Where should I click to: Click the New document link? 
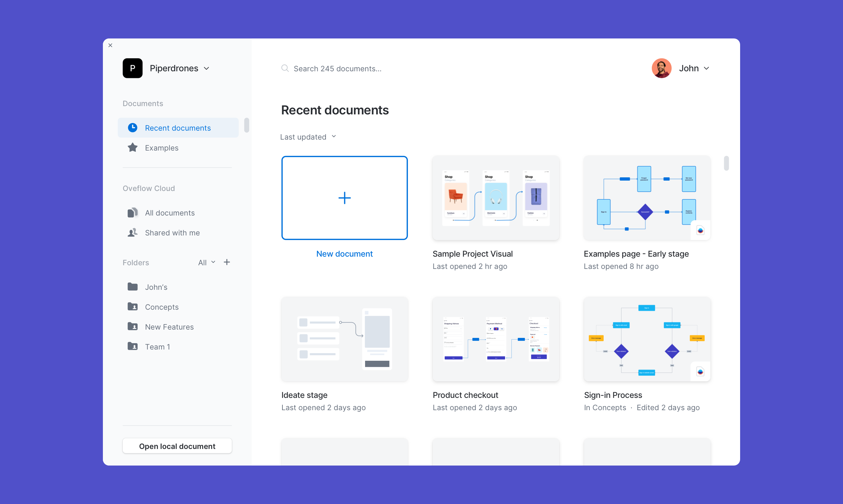[x=345, y=254]
